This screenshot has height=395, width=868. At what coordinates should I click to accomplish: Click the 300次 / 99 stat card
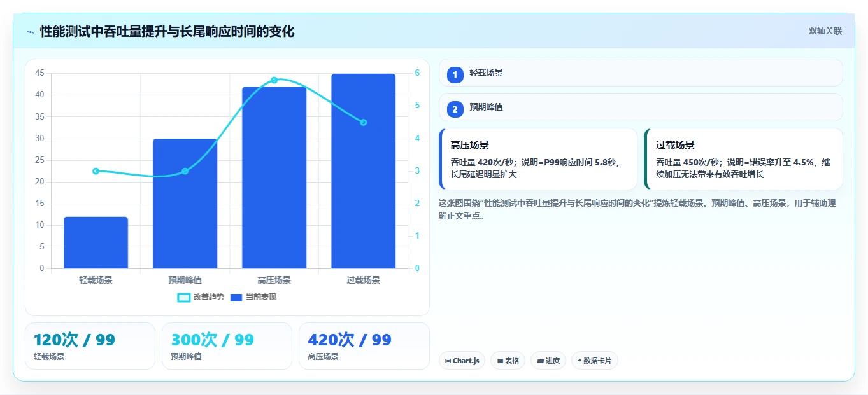coord(227,346)
